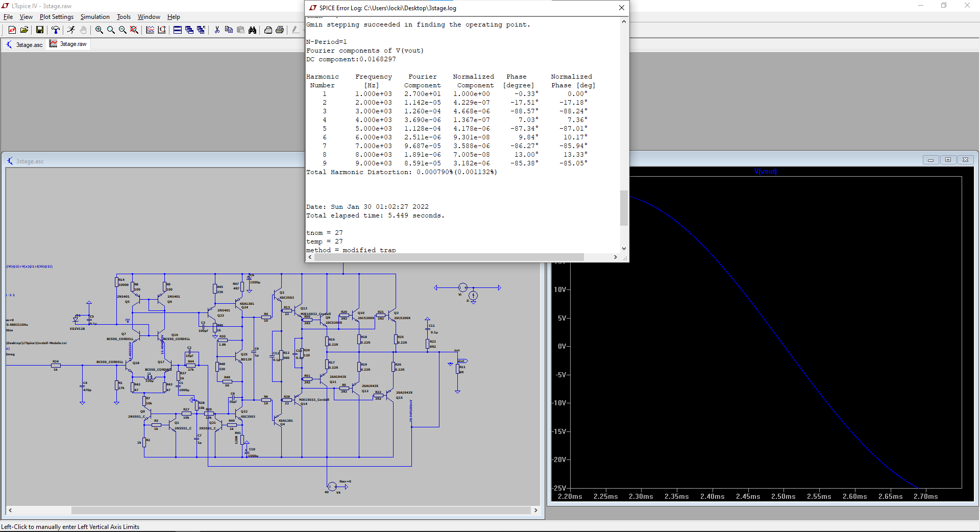Open the File menu
The width and height of the screenshot is (980, 532).
tap(8, 17)
